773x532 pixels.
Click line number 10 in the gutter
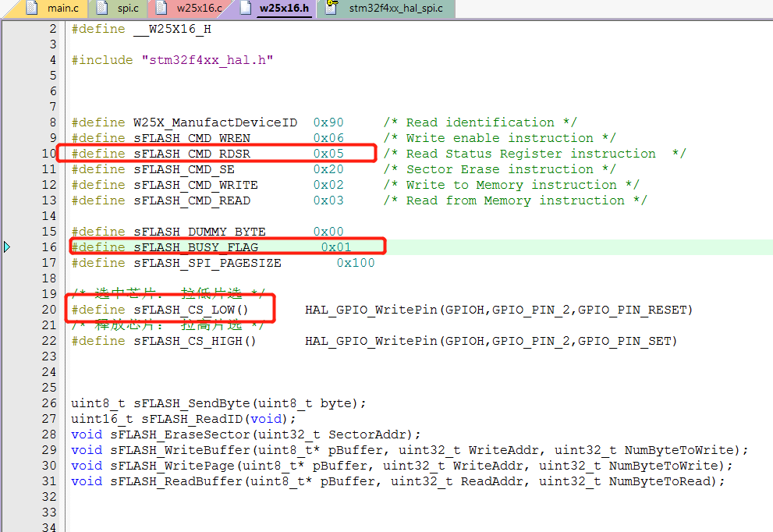49,154
